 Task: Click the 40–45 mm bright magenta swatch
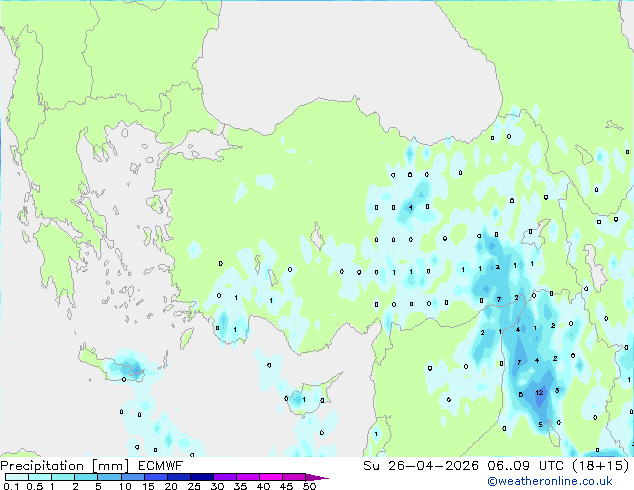click(x=271, y=477)
